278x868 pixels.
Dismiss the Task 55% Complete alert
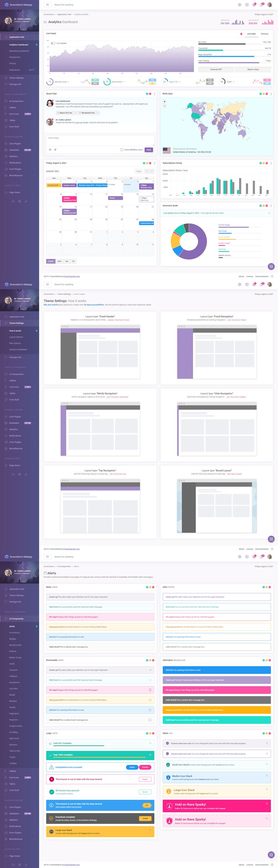click(150, 743)
